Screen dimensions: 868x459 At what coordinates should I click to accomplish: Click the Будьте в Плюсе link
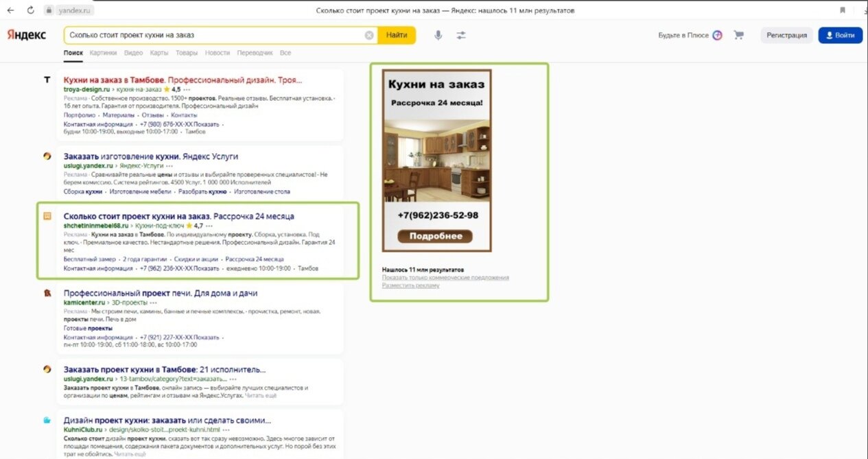(x=683, y=35)
